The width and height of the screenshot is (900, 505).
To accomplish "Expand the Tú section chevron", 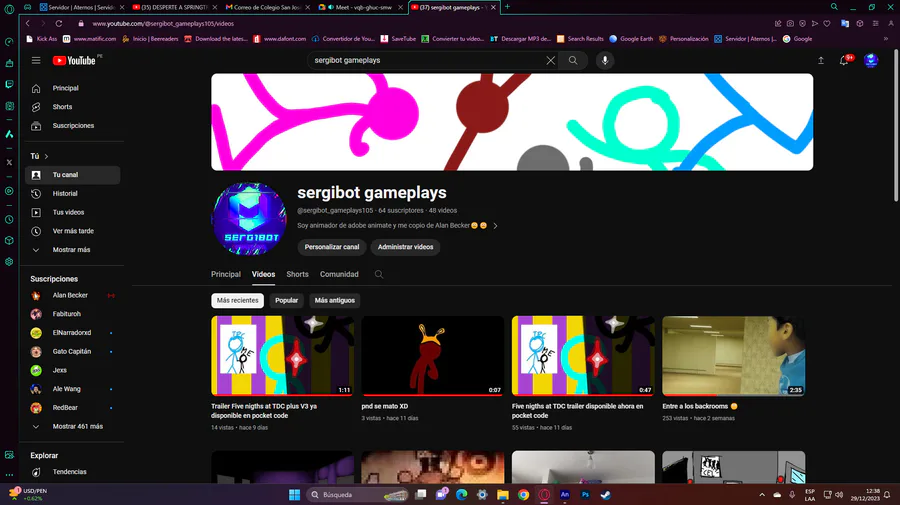I will click(46, 156).
